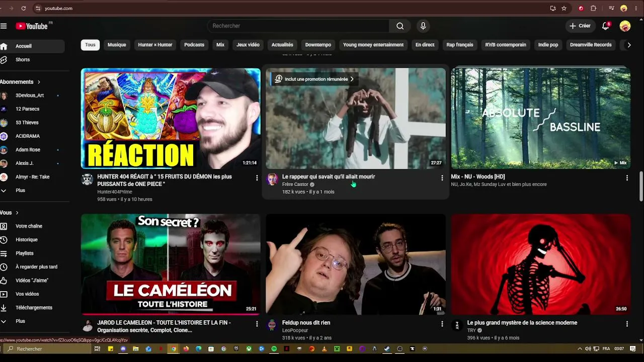Viewport: 644px width, 362px height.
Task: Open the Le rappeur qui savait video title
Action: (x=329, y=177)
